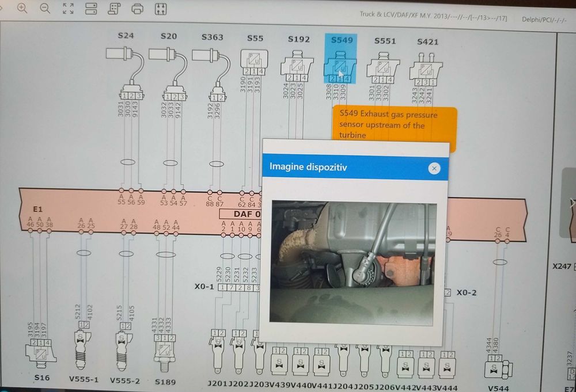Click the grid layout toolbar icon

click(x=161, y=9)
